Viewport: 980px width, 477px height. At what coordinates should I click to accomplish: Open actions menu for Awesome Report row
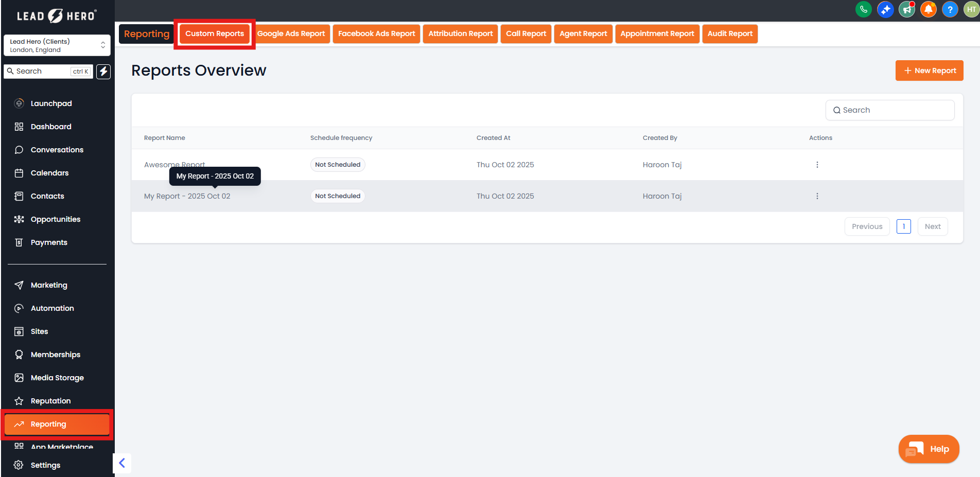[x=817, y=165]
